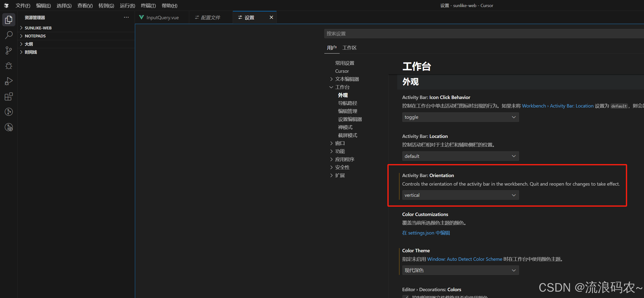Open Run and Debug view icon

coord(9,81)
